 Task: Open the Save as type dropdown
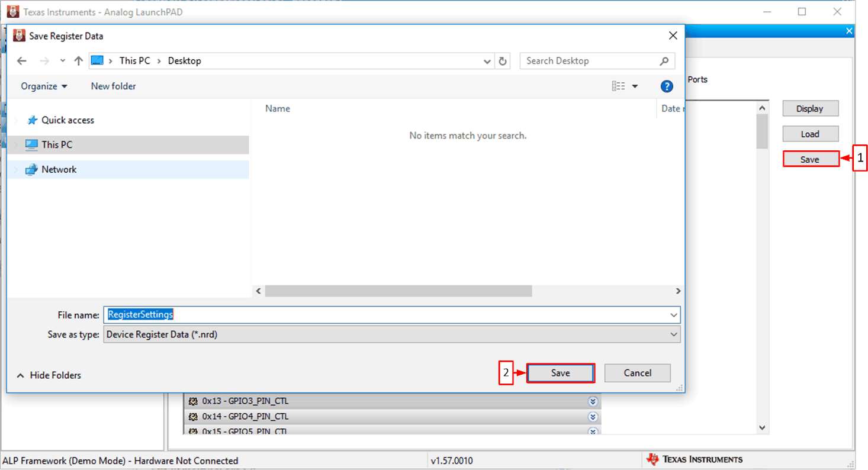(674, 334)
